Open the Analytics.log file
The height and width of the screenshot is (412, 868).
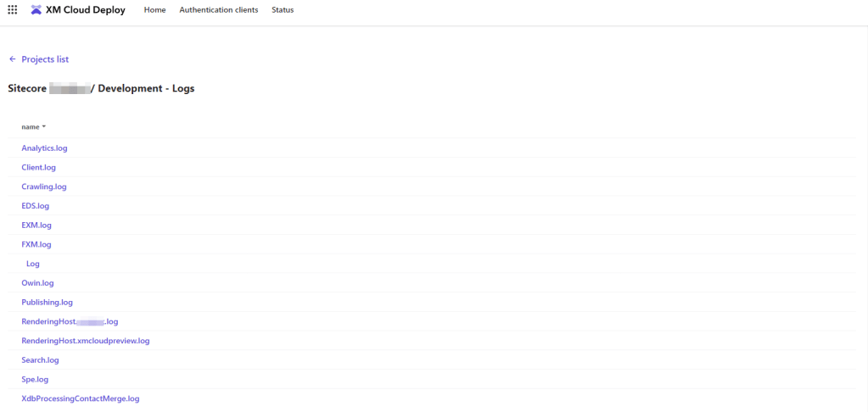click(x=44, y=148)
